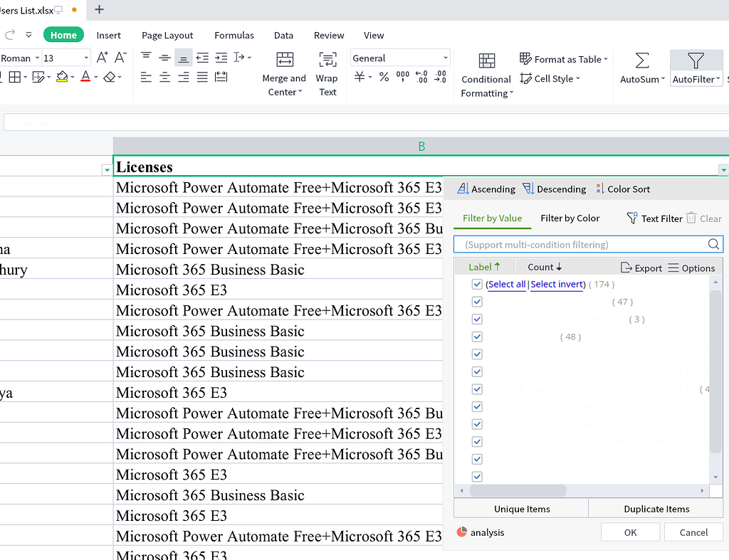Viewport: 729px width, 560px height.
Task: Click the AutoSum sigma icon
Action: pos(641,60)
